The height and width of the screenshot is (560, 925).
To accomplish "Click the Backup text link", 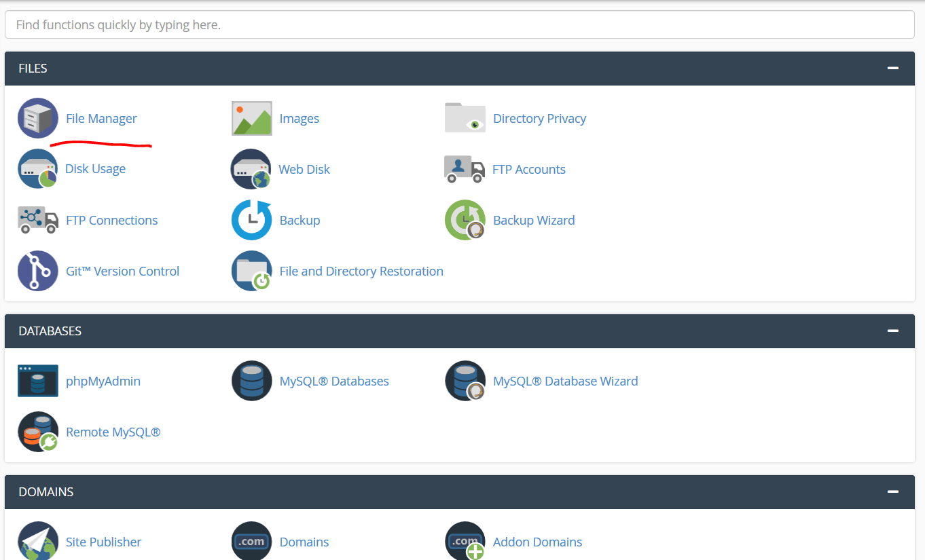I will [300, 221].
